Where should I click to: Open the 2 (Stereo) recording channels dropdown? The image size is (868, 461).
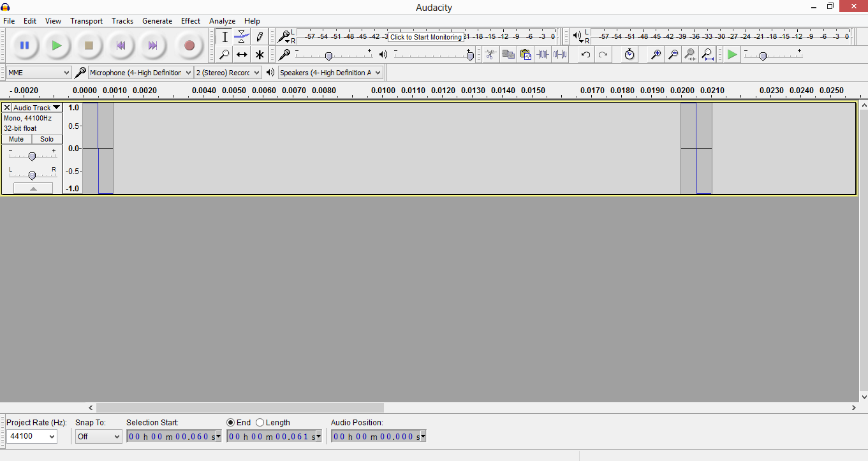click(x=228, y=73)
